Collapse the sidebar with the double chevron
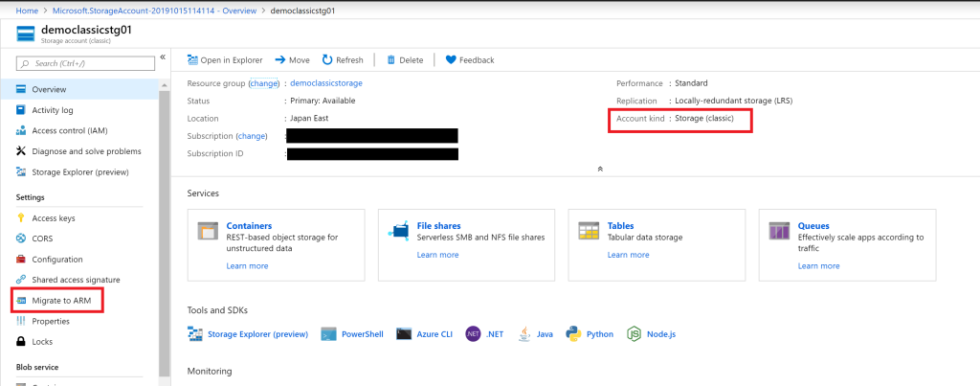Screen dimensions: 980x386 pos(163,57)
